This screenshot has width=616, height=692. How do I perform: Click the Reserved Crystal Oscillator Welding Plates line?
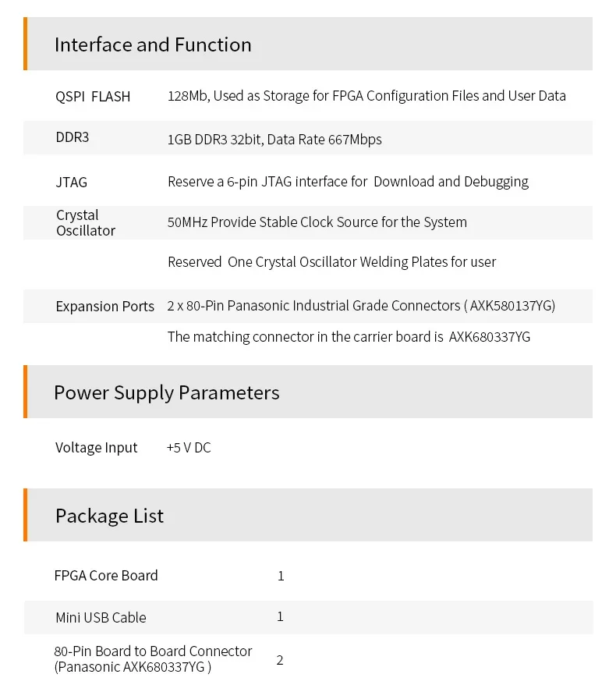pyautogui.click(x=331, y=262)
